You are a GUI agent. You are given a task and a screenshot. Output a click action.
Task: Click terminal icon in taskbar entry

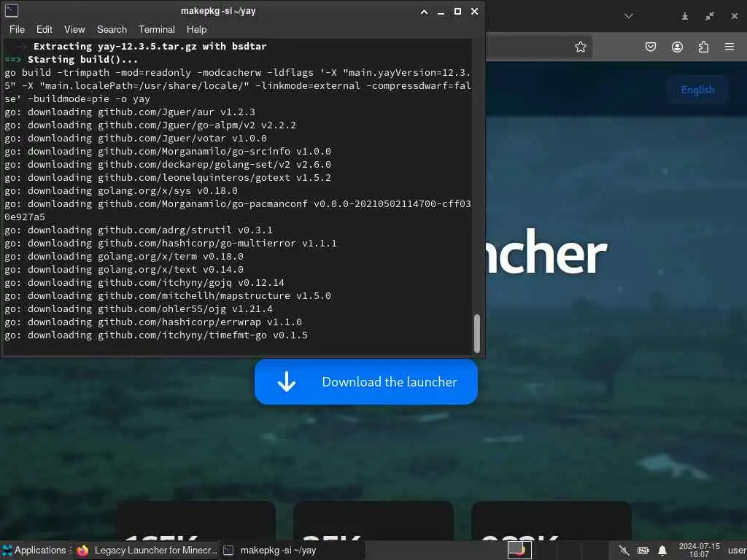pyautogui.click(x=228, y=551)
